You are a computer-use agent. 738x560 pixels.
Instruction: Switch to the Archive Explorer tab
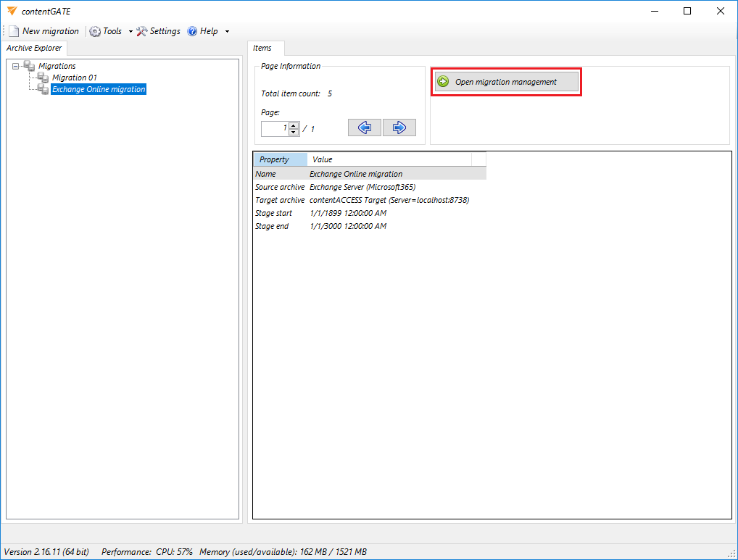(34, 48)
